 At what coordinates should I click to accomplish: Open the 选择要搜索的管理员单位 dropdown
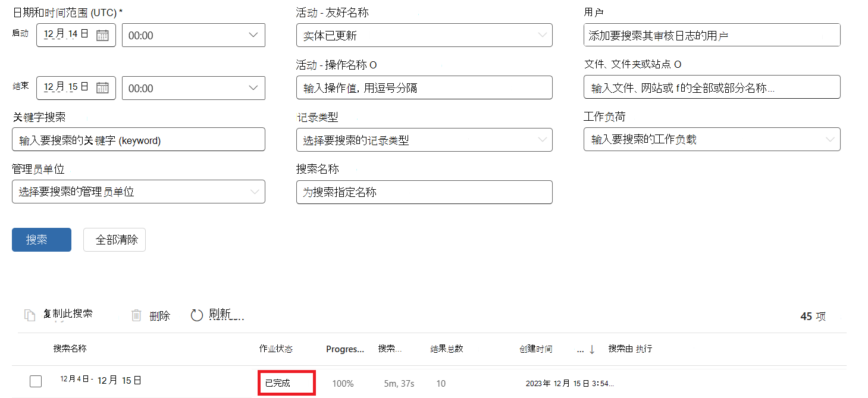point(139,192)
